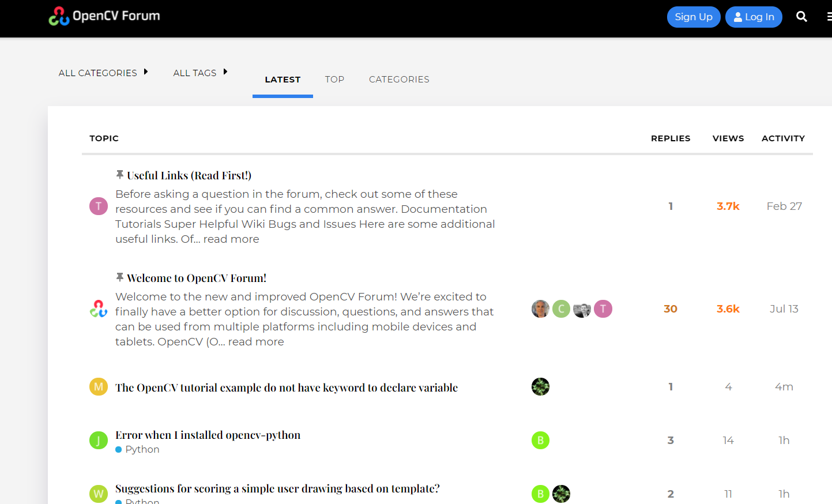This screenshot has height=504, width=832.
Task: Open the hamburger menu icon
Action: [829, 17]
